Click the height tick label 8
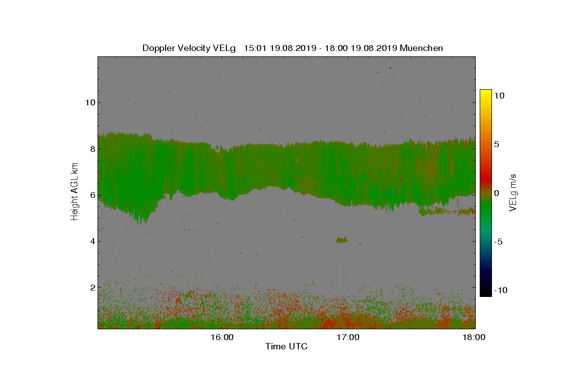Viewport: 588px width, 392px height. coord(92,148)
